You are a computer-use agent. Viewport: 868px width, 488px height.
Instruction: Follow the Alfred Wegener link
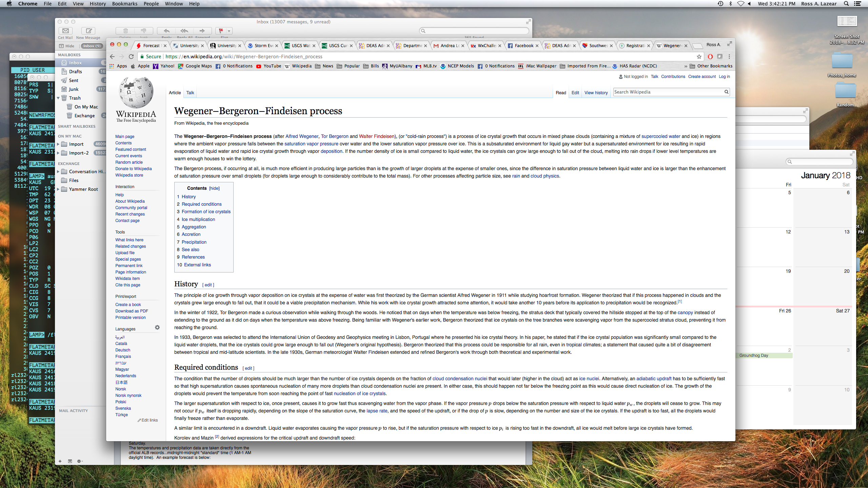(302, 136)
